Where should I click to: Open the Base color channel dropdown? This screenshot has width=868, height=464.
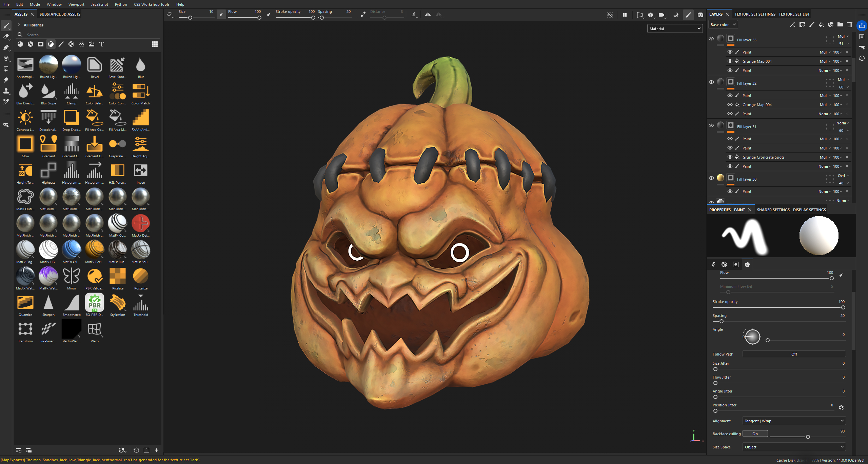pyautogui.click(x=723, y=25)
